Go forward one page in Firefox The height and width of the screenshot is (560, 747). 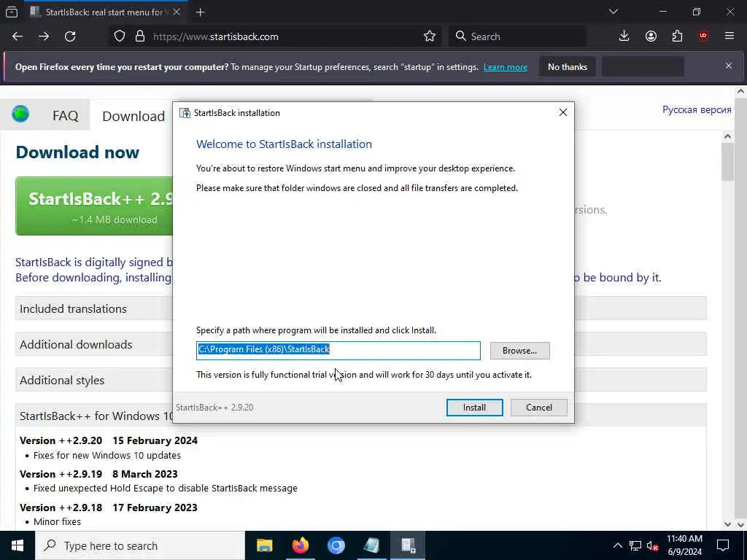[44, 36]
